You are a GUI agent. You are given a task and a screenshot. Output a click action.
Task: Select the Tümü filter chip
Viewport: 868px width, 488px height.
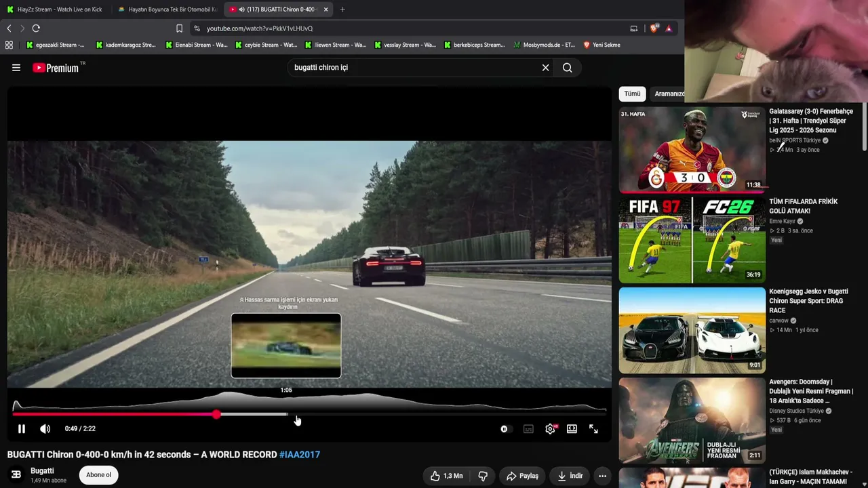tap(632, 94)
